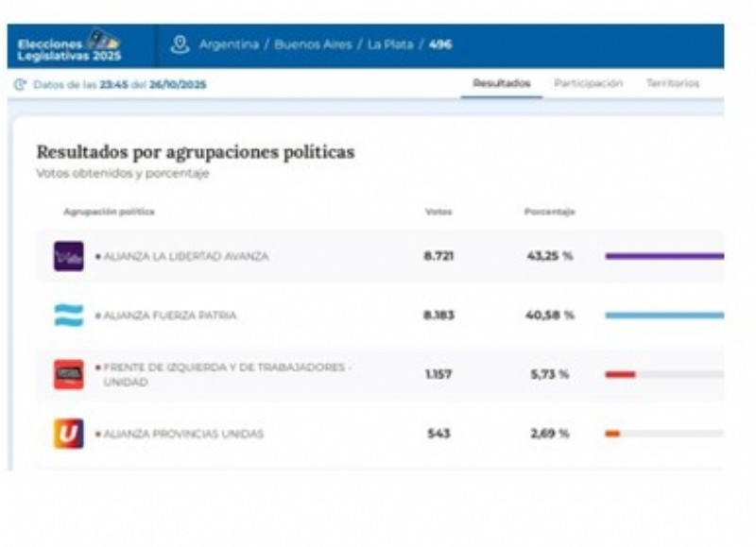The width and height of the screenshot is (756, 547).
Task: Click the light blue Fuerza Patria percentage bar
Action: pyautogui.click(x=663, y=316)
